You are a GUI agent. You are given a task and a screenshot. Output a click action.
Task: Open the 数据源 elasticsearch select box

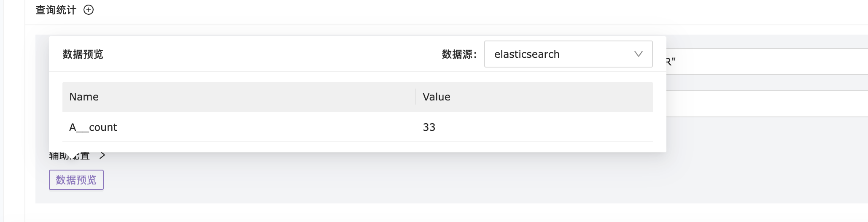point(561,54)
